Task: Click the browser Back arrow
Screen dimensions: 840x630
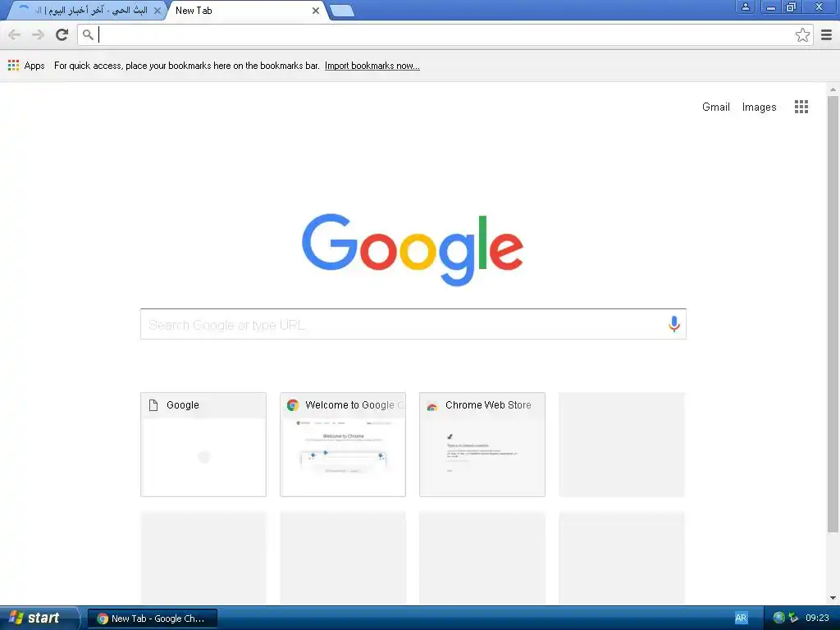Action: click(15, 34)
